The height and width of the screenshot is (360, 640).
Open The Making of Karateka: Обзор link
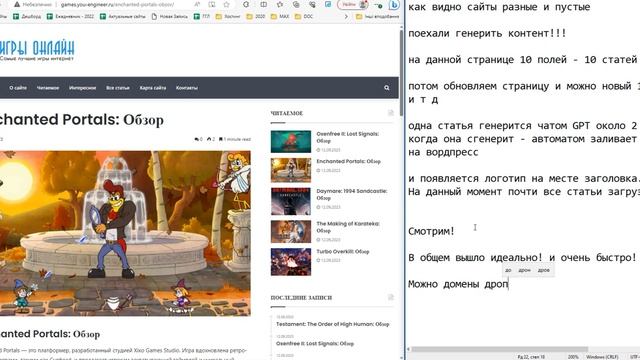coord(348,227)
